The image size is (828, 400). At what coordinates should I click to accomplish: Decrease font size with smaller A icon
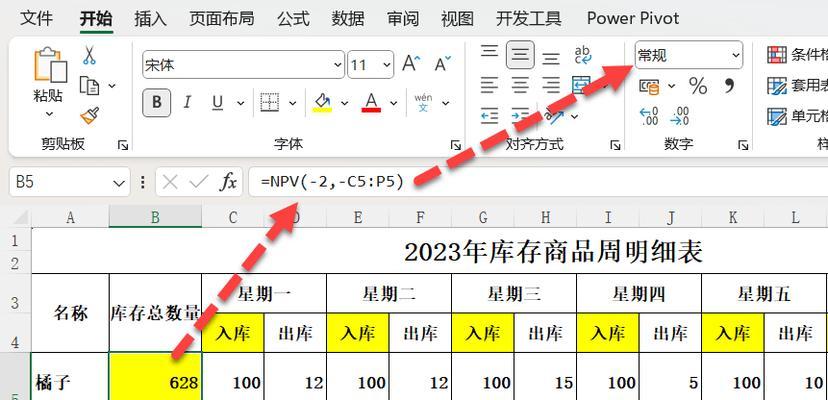click(x=443, y=64)
